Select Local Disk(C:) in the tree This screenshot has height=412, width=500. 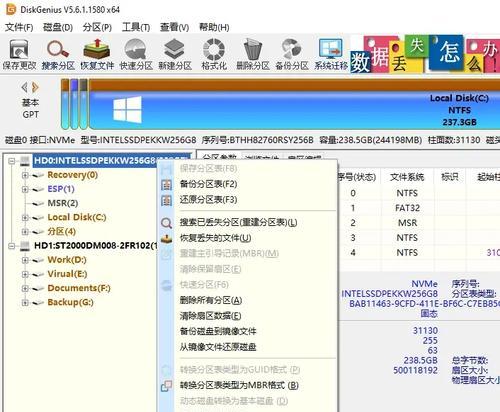77,217
